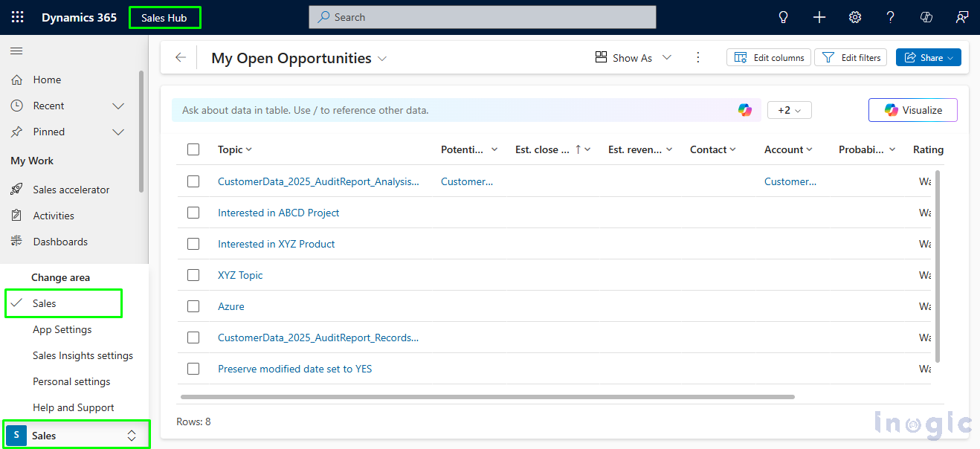The height and width of the screenshot is (449, 980).
Task: Check the Preserve modified date row checkbox
Action: [193, 369]
